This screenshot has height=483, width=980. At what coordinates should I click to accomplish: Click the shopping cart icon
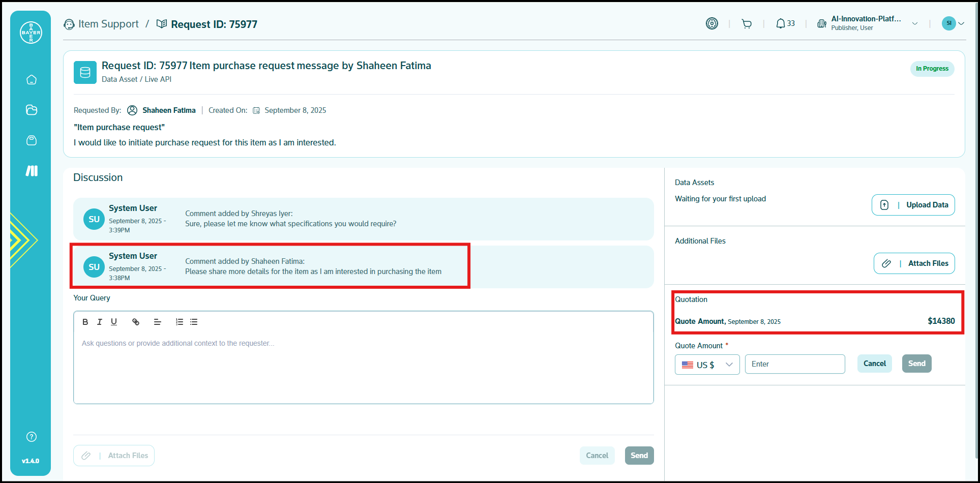[x=747, y=24]
